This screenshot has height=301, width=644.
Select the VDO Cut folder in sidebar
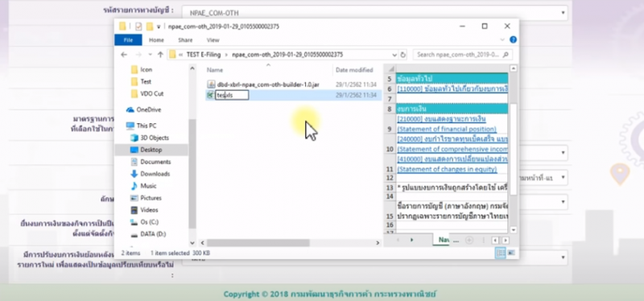pyautogui.click(x=151, y=93)
